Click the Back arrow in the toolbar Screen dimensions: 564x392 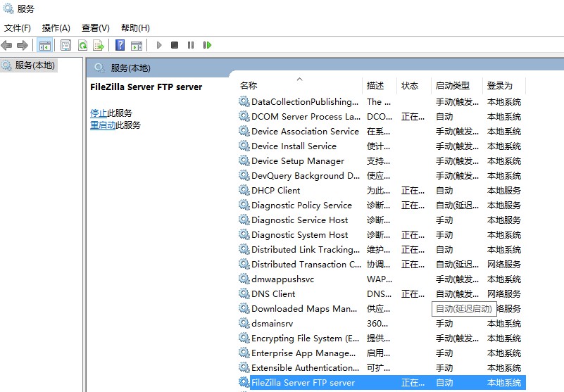click(x=7, y=45)
